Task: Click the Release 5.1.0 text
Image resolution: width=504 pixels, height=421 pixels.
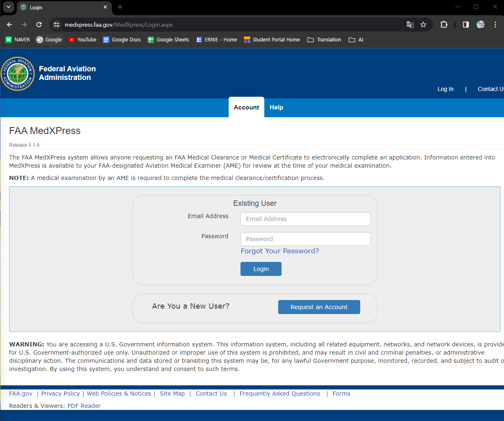Action: [x=24, y=145]
